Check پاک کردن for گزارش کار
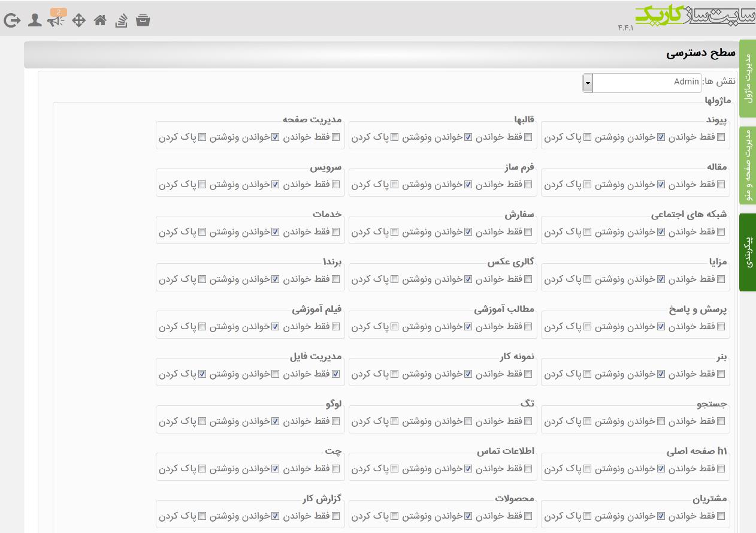 [202, 516]
